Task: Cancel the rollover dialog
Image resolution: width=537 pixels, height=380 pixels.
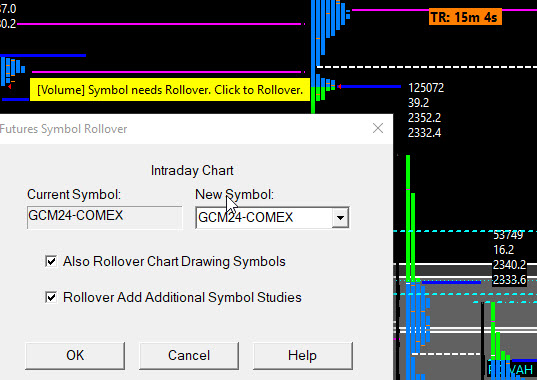Action: tap(189, 355)
